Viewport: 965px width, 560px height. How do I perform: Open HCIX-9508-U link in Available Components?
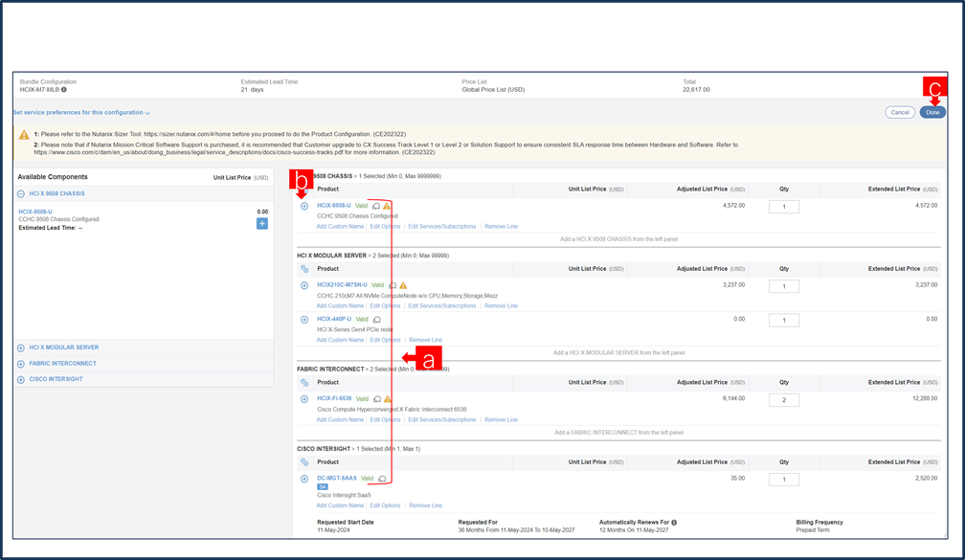point(35,212)
